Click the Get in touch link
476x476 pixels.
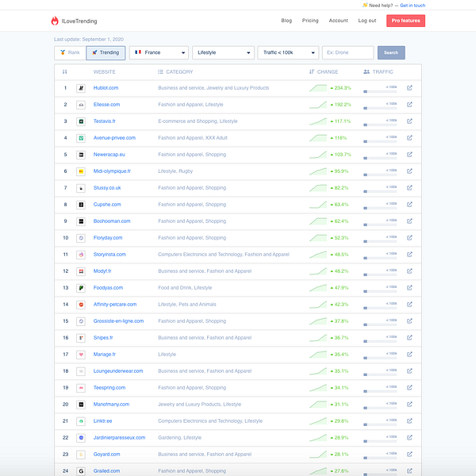[x=413, y=6]
